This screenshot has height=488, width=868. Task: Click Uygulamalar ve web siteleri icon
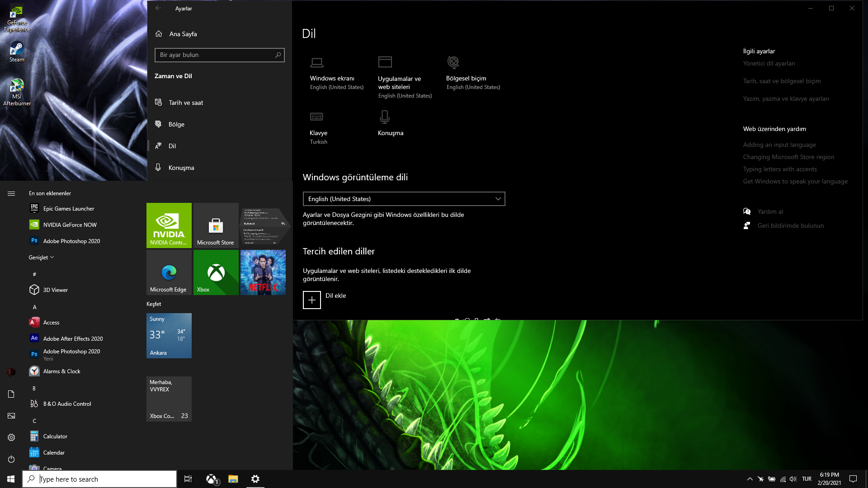coord(385,62)
